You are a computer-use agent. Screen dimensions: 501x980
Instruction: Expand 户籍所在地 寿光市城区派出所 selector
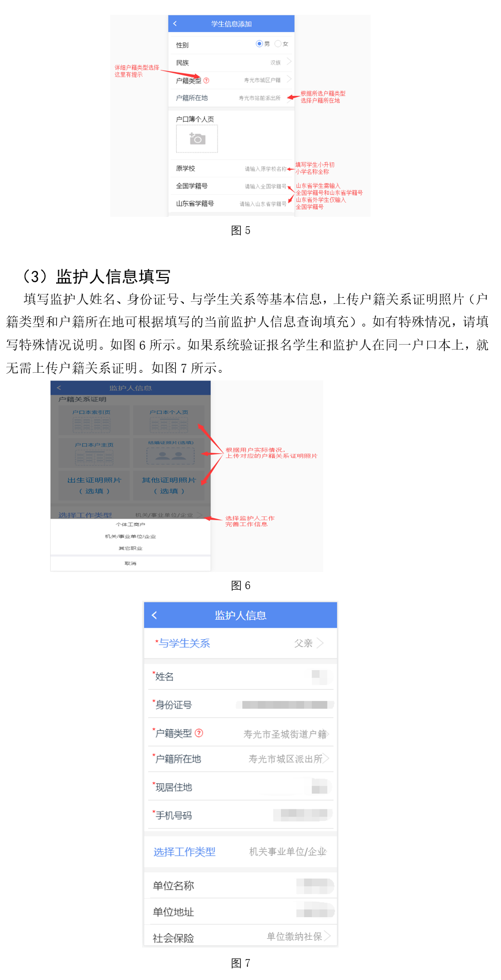pos(240,759)
